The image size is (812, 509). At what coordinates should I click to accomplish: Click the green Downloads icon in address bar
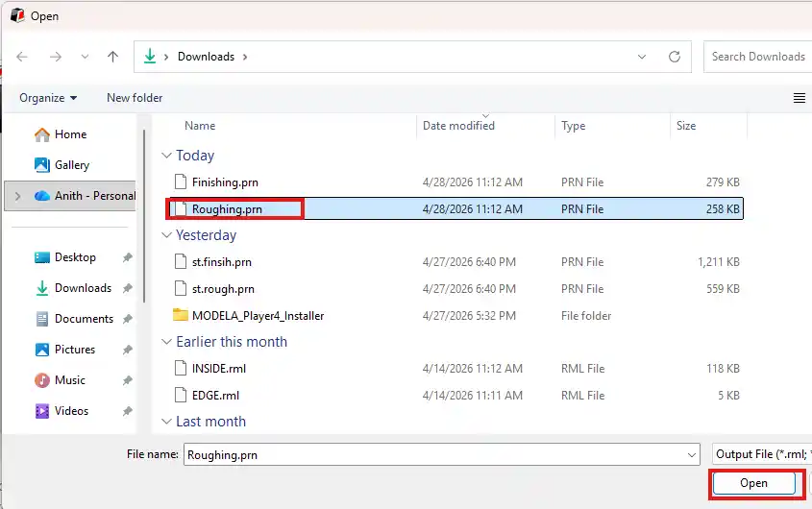[x=150, y=56]
